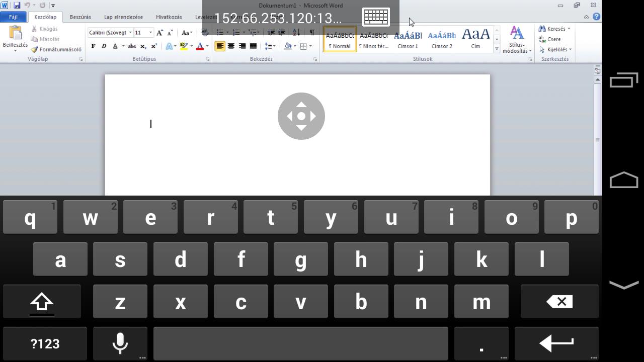Apply yellow text highlight color

click(x=184, y=46)
